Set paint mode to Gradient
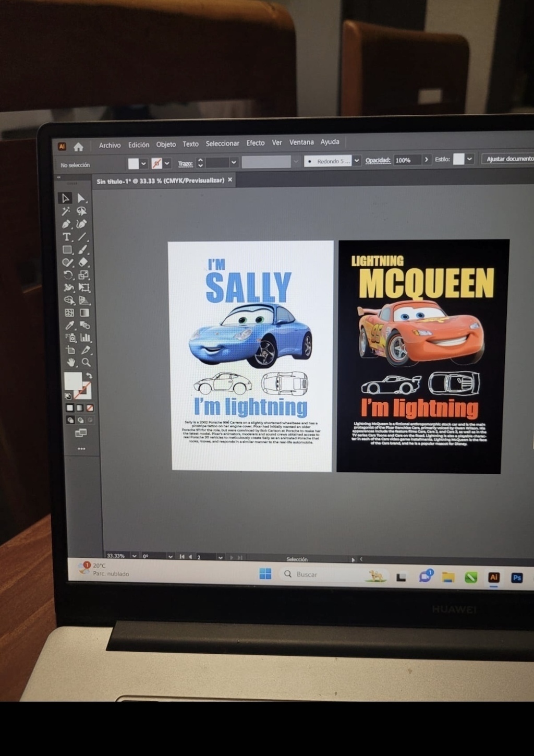The height and width of the screenshot is (756, 534). click(x=80, y=408)
